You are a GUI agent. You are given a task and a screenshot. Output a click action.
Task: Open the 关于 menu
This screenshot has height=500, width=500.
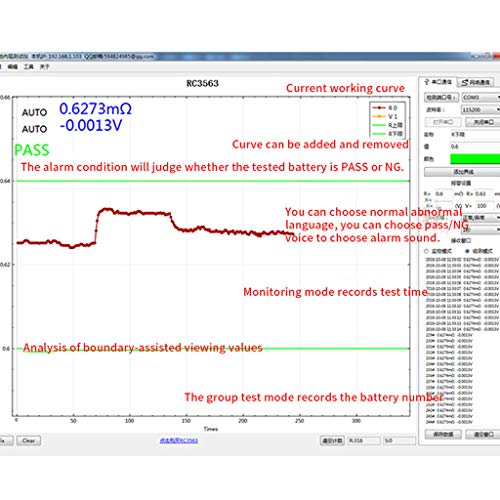(44, 67)
